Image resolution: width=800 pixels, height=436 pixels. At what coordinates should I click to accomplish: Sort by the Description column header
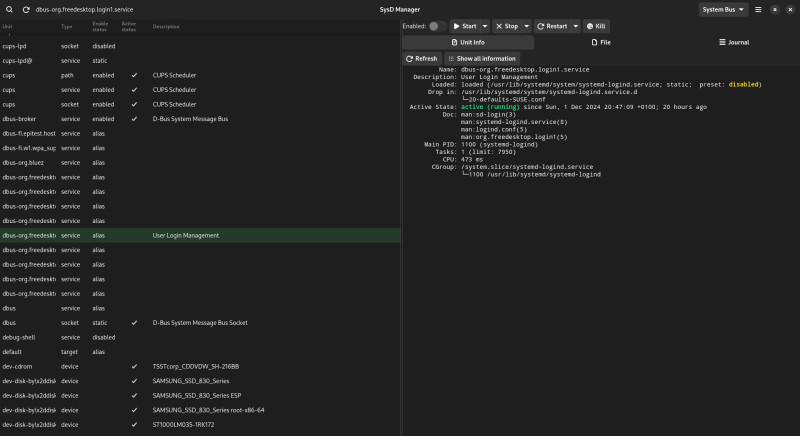(166, 27)
